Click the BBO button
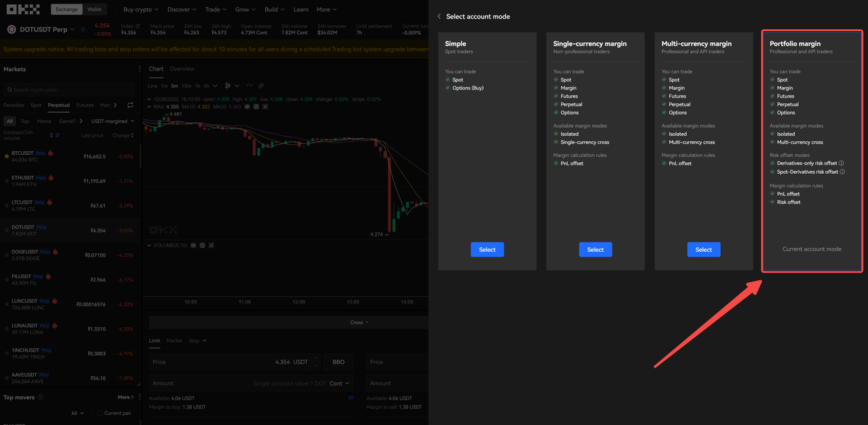This screenshot has height=425, width=868. (x=338, y=363)
